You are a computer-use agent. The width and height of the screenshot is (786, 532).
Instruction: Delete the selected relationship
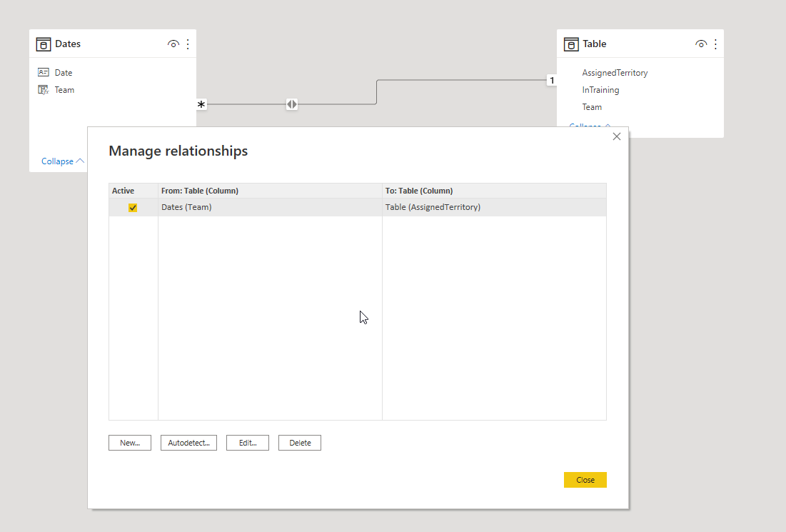(300, 443)
